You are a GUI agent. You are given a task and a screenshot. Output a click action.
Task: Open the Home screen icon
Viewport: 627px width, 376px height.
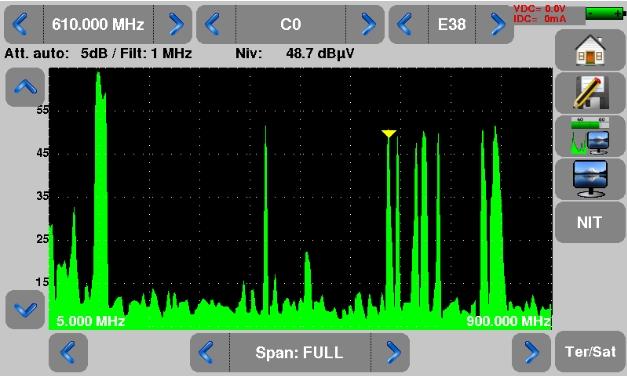point(590,50)
